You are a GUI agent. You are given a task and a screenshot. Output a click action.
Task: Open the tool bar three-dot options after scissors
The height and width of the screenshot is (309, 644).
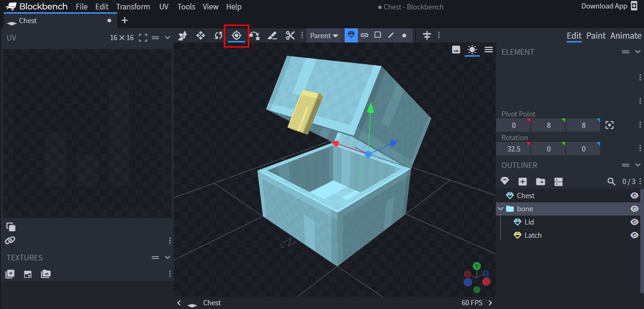[302, 35]
